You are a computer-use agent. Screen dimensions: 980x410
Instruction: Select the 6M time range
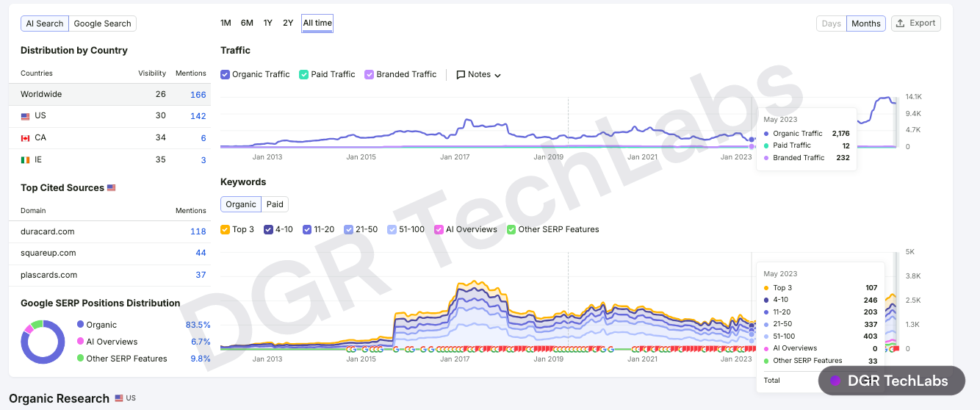pos(247,23)
